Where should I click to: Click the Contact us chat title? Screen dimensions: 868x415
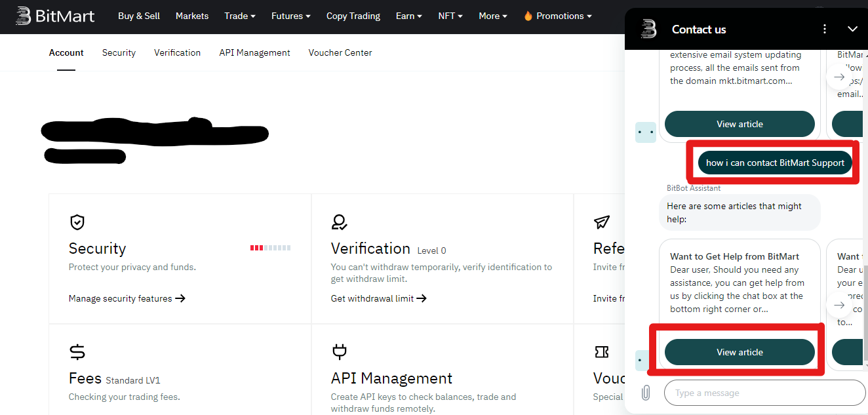point(699,29)
